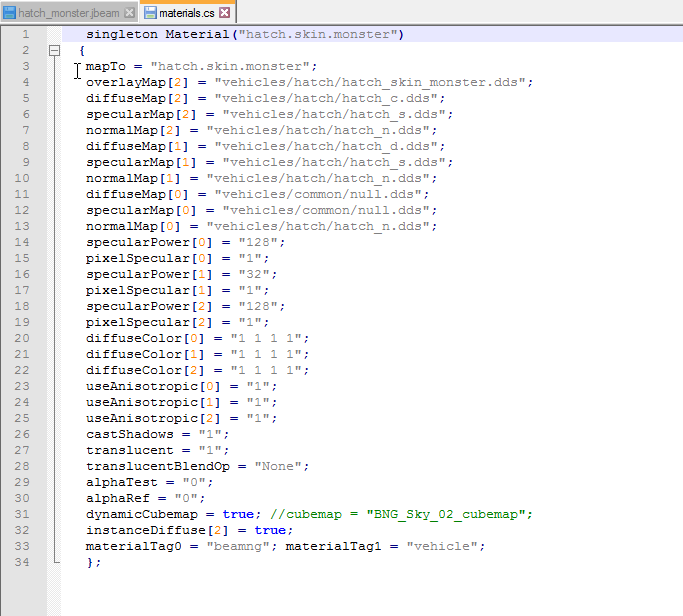Click the materialTag1 "vehicle" statement

point(385,546)
